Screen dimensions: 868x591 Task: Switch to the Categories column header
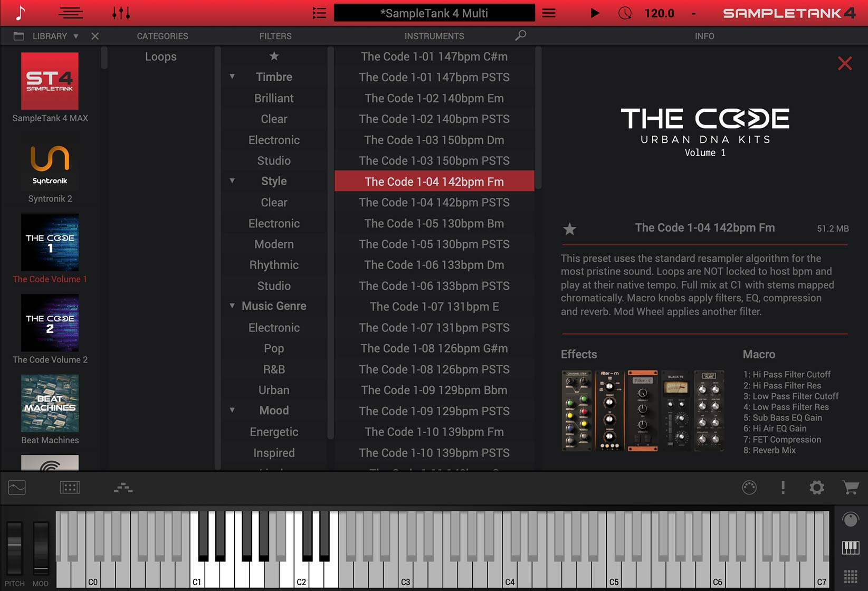(162, 36)
